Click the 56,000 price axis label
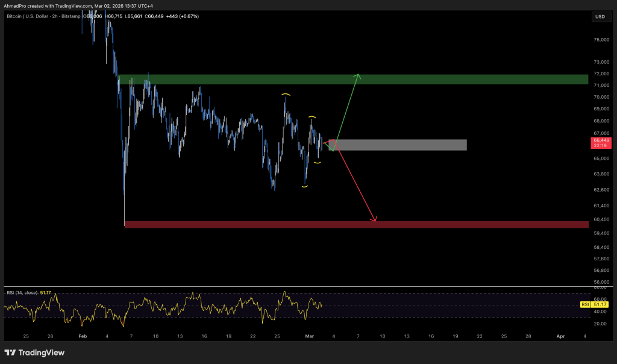The height and width of the screenshot is (364, 617). click(x=600, y=281)
